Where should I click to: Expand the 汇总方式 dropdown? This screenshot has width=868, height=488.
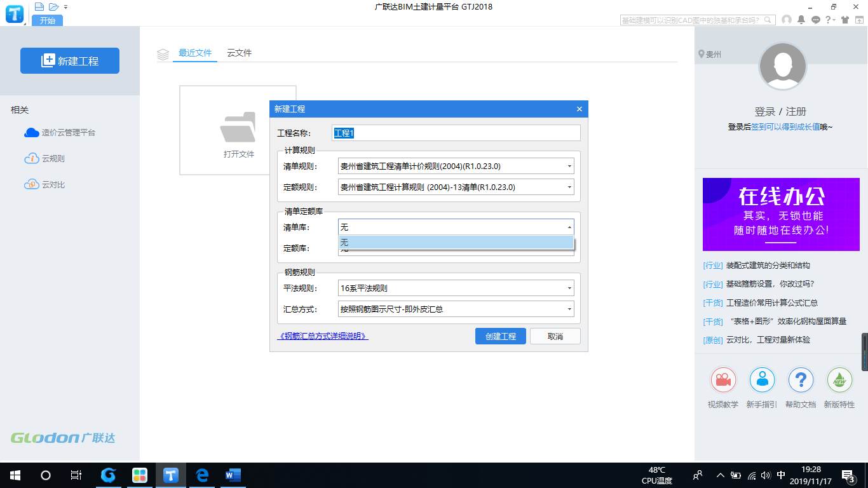(569, 309)
